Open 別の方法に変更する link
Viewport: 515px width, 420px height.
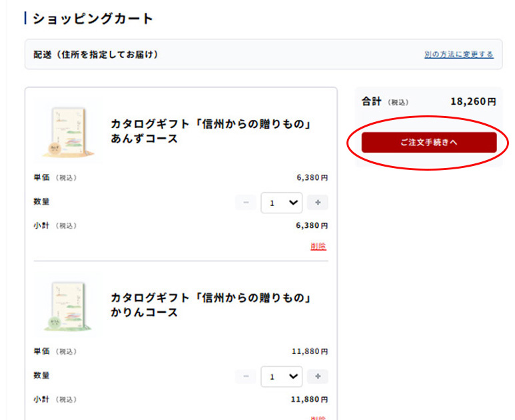tap(459, 54)
